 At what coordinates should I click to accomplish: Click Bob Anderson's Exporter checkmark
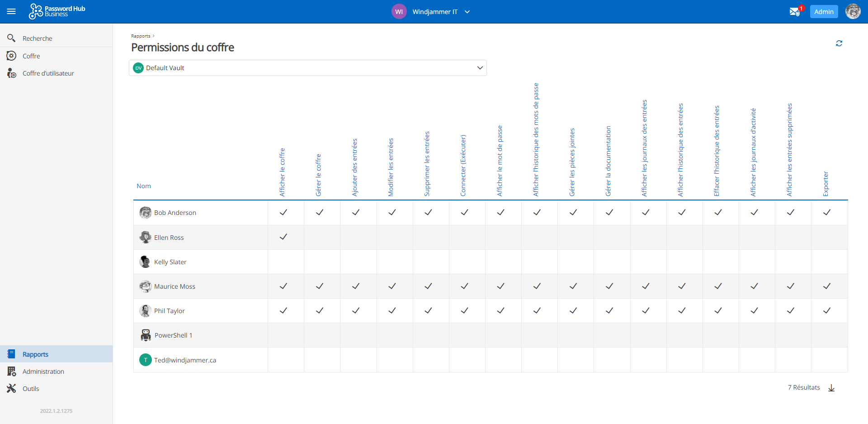pyautogui.click(x=826, y=213)
